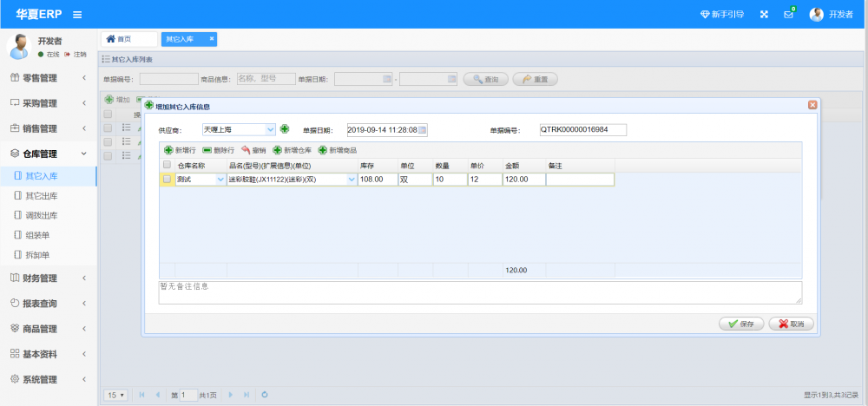Toggle the third list row checkbox

[108, 156]
